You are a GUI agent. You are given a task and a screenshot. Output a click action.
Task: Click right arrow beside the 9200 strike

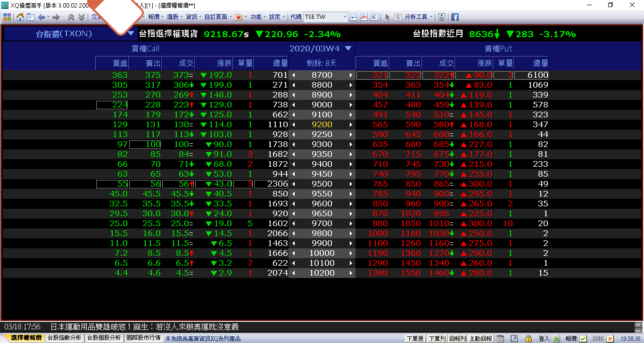[351, 125]
